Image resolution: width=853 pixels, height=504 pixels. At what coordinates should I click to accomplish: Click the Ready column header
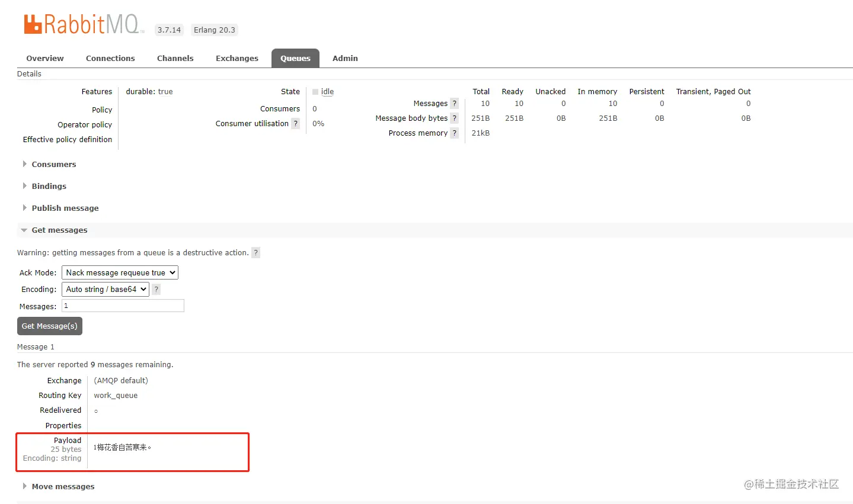(513, 92)
